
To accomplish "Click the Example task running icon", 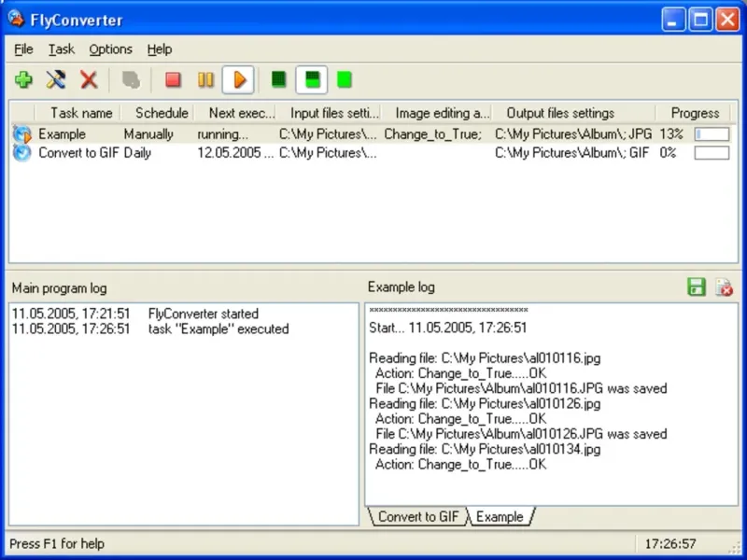I will click(x=21, y=134).
